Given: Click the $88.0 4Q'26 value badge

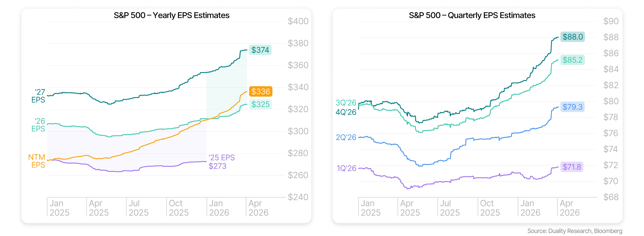Looking at the screenshot, I should point(572,37).
